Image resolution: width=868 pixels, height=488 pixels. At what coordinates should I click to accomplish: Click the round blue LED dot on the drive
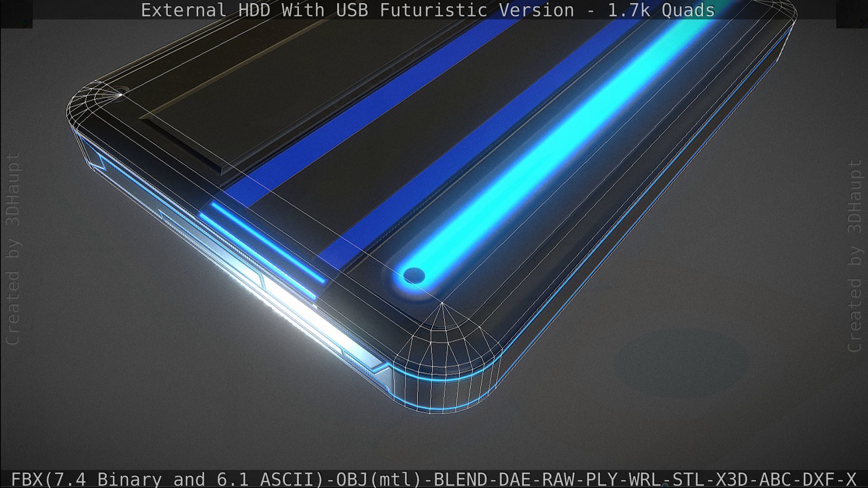pyautogui.click(x=414, y=275)
